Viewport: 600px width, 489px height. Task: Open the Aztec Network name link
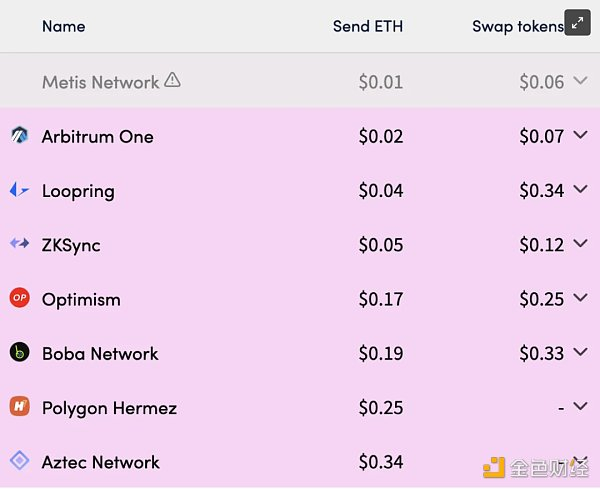click(100, 462)
